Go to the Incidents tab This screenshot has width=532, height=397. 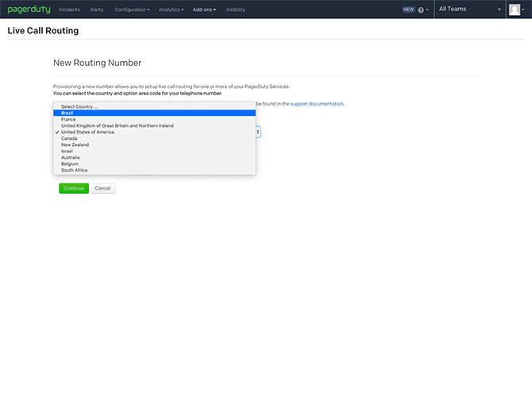[x=69, y=10]
